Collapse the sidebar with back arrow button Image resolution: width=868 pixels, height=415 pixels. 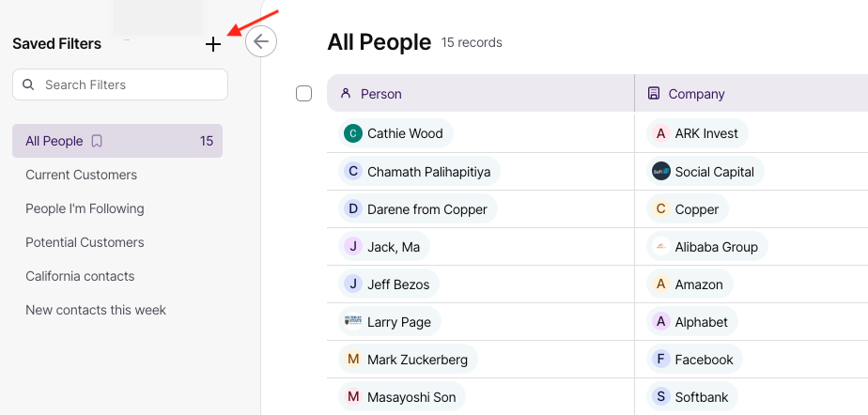[261, 41]
